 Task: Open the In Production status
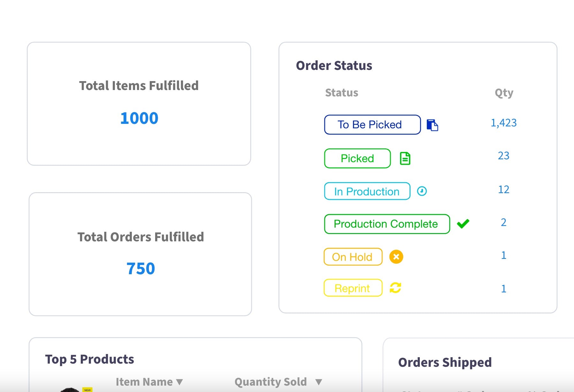(367, 191)
